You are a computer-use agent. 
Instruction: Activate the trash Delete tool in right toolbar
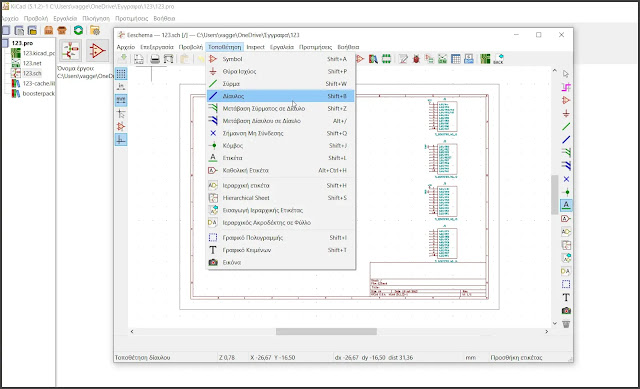(566, 324)
